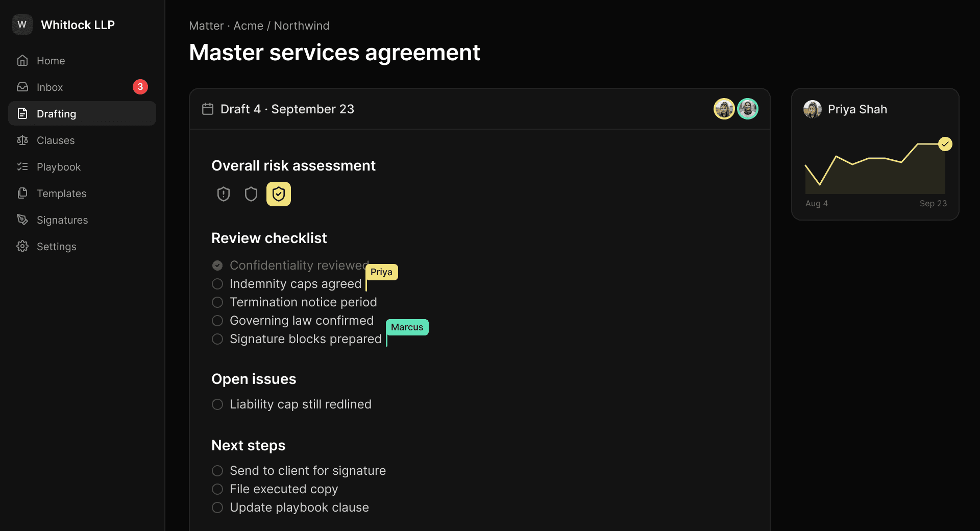Screen dimensions: 980x531
Task: Click the Templates copy icon
Action: coord(22,193)
